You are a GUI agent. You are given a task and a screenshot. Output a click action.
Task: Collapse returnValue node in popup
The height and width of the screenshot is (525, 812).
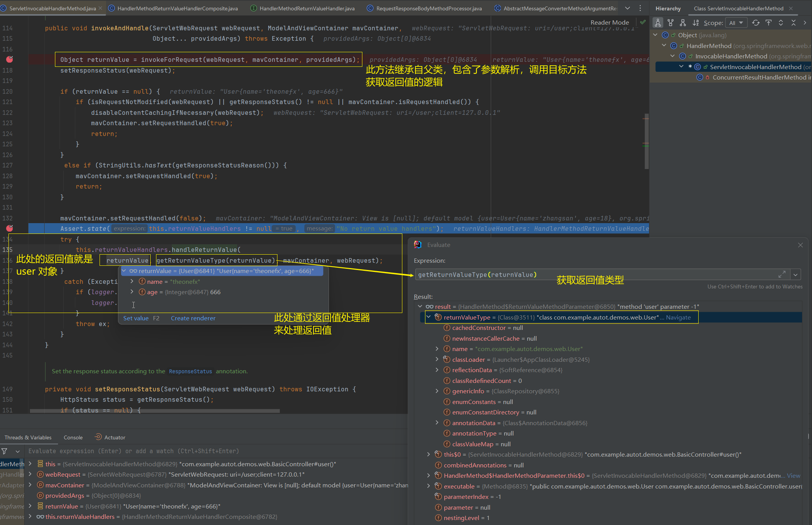(x=124, y=271)
